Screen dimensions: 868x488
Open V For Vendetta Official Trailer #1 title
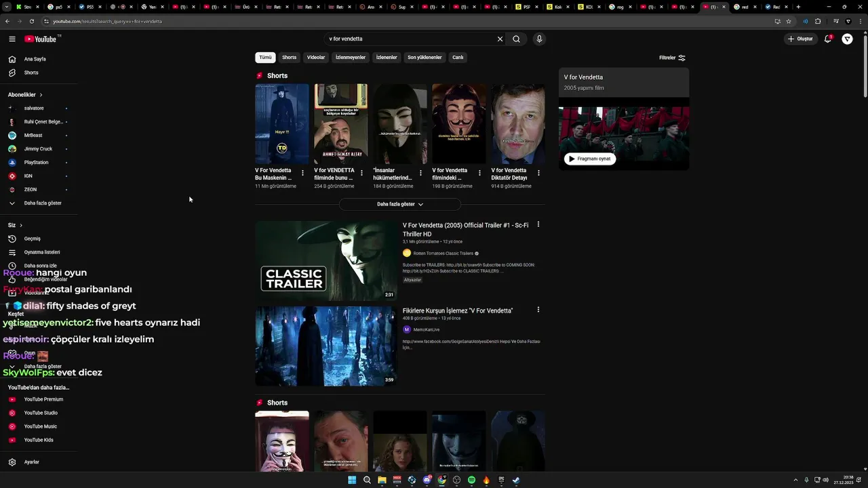[x=465, y=229]
